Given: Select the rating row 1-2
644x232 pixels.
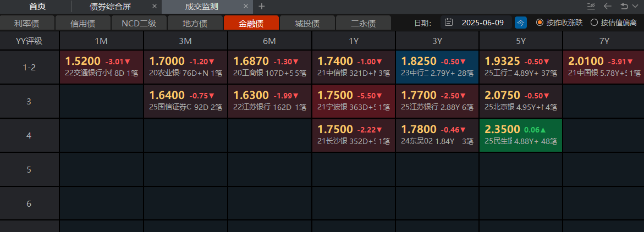Looking at the screenshot, I should (x=29, y=67).
